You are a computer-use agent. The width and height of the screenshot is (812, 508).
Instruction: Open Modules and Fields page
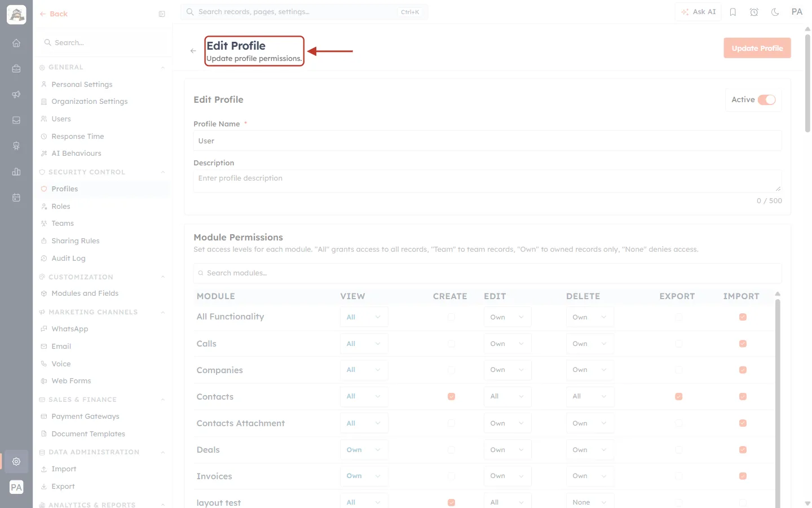[x=85, y=294]
